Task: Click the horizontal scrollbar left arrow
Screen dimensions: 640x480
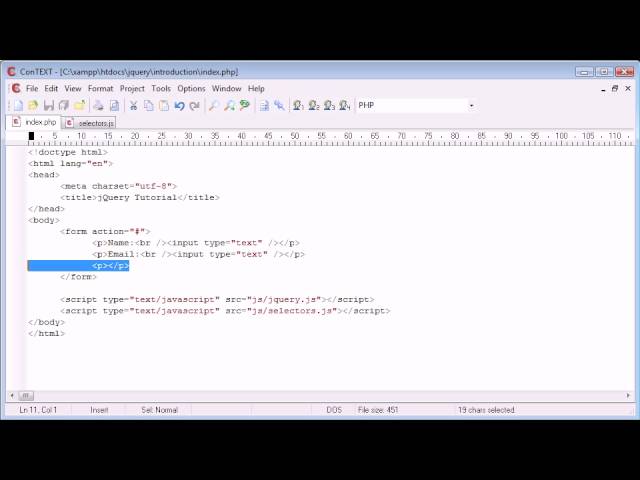Action: [12, 396]
